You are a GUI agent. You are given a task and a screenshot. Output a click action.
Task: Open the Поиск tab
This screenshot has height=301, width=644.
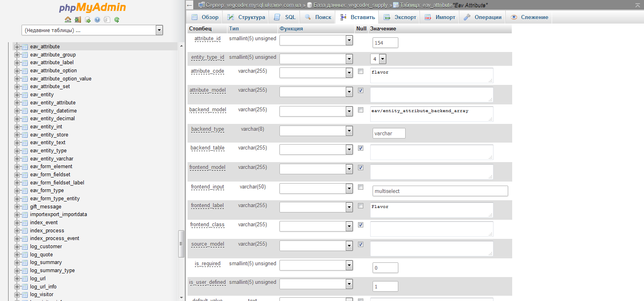[318, 17]
